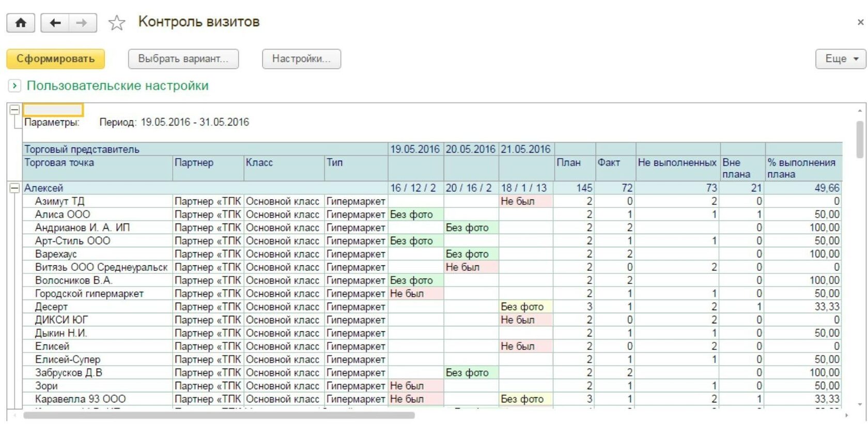This screenshot has height=424, width=868.
Task: Select the Десерт row
Action: [x=432, y=307]
